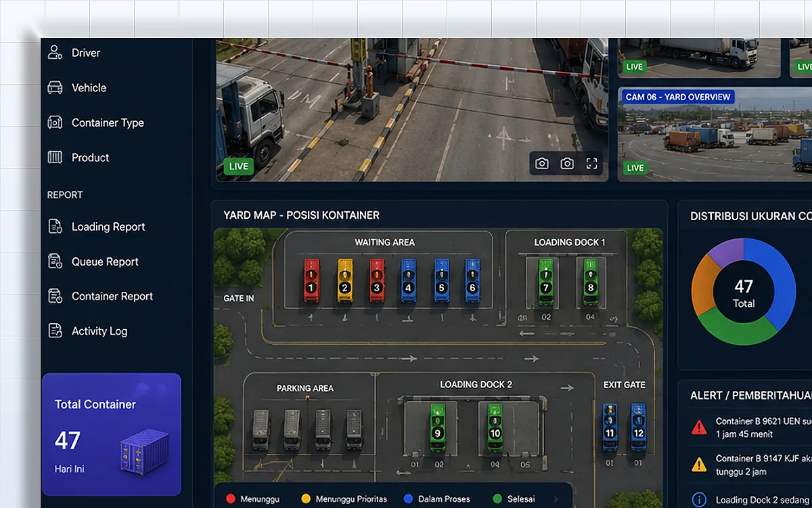
Task: Click green Selesai legend dot
Action: (497, 499)
